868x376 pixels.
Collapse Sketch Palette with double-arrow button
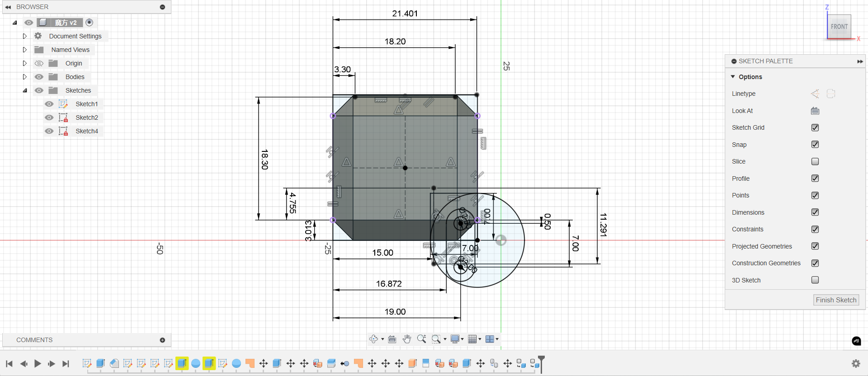pyautogui.click(x=859, y=61)
